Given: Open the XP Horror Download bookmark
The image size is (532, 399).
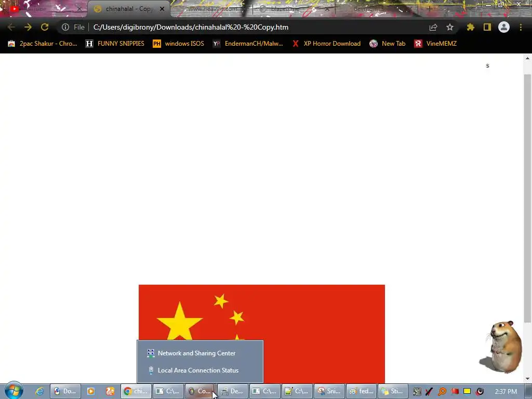Looking at the screenshot, I should click(326, 44).
